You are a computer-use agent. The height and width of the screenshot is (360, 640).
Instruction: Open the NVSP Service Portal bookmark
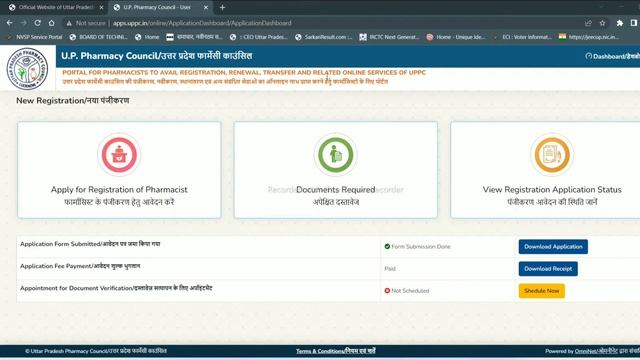(x=35, y=37)
